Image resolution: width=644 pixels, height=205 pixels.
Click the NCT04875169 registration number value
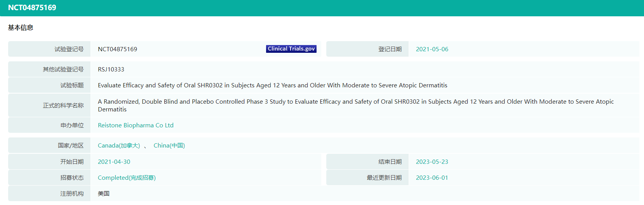click(117, 49)
